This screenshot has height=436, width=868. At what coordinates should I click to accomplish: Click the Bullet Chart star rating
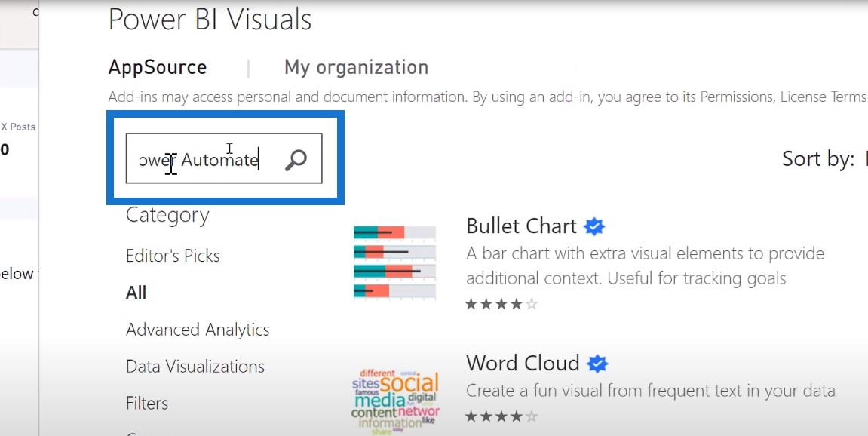pyautogui.click(x=501, y=303)
